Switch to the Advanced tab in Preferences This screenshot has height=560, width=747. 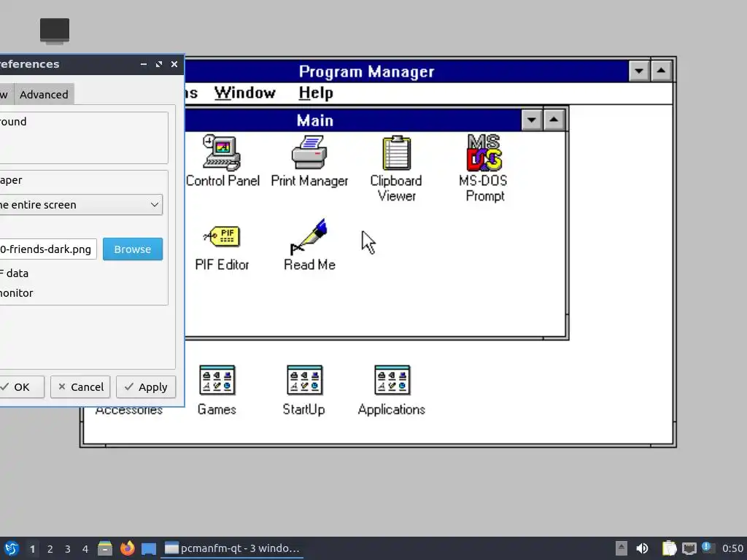click(x=44, y=94)
